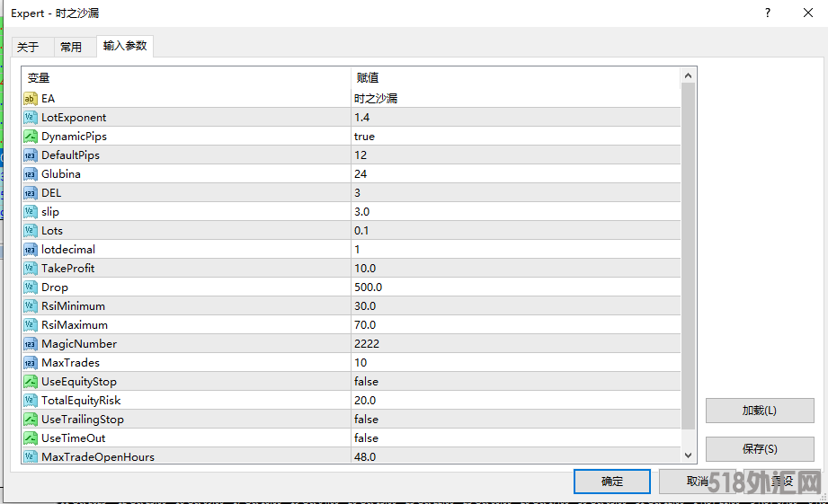The width and height of the screenshot is (828, 504).
Task: Click the icon next to LotExponent
Action: pos(31,118)
